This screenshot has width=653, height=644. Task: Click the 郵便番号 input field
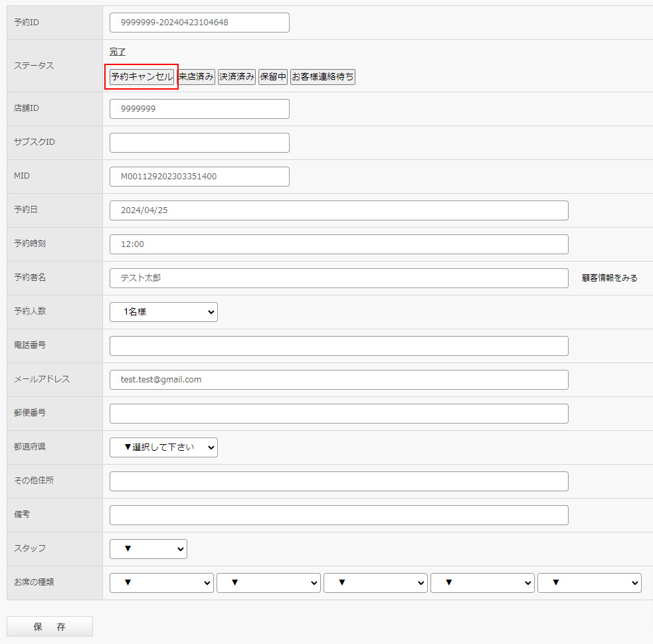click(x=339, y=414)
